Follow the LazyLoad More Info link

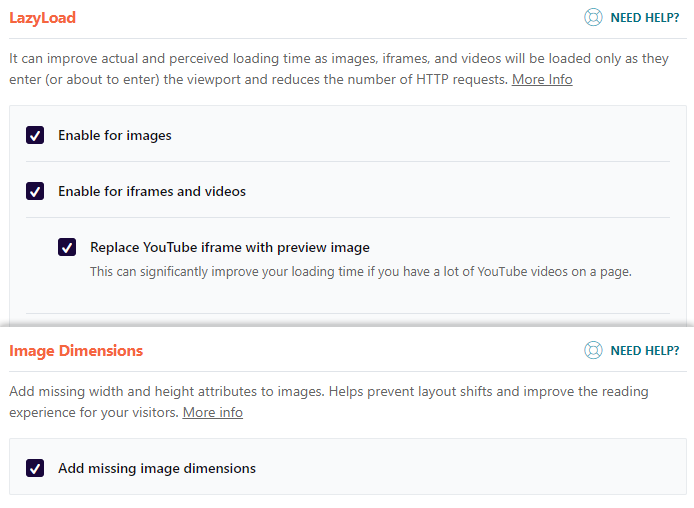pos(542,80)
